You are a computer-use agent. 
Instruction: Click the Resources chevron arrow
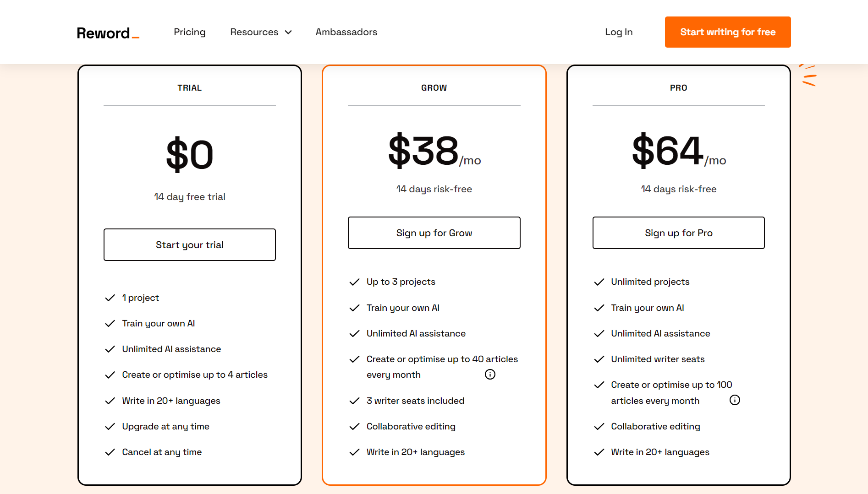[x=288, y=32]
